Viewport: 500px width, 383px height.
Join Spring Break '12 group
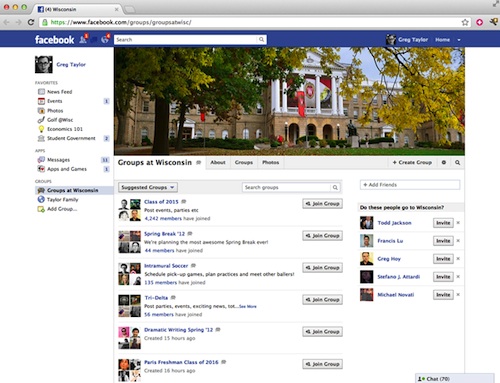point(322,236)
